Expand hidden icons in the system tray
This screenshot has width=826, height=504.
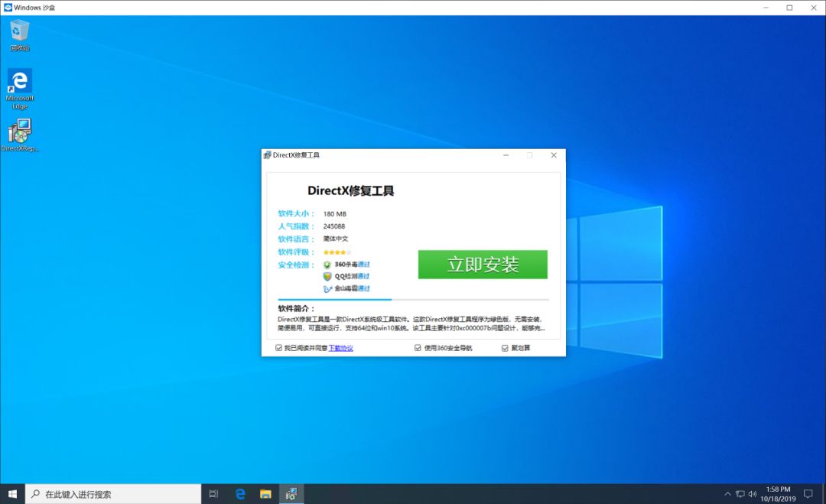click(x=727, y=493)
